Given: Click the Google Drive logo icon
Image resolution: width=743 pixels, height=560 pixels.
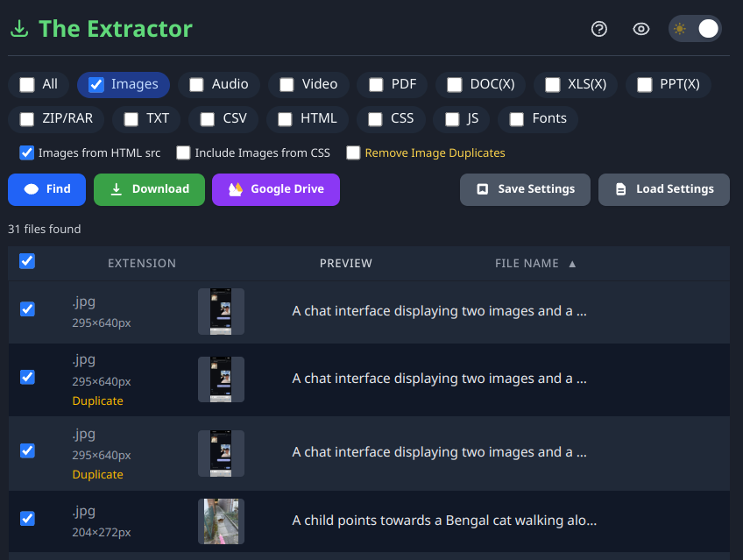Looking at the screenshot, I should coord(236,189).
